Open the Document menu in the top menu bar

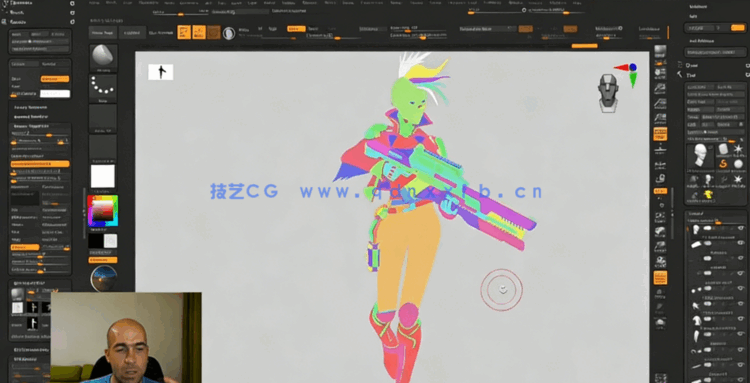coord(149,2)
